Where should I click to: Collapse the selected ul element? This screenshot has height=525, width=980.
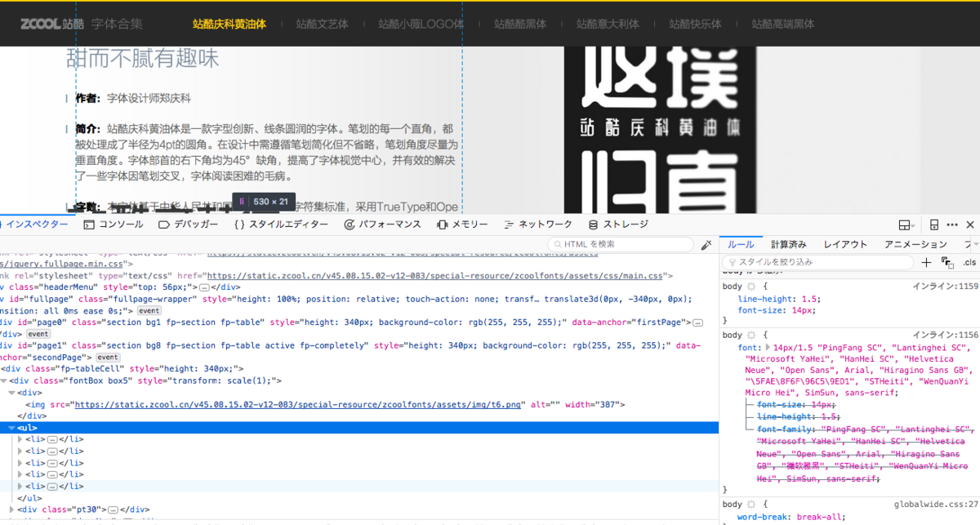11,428
